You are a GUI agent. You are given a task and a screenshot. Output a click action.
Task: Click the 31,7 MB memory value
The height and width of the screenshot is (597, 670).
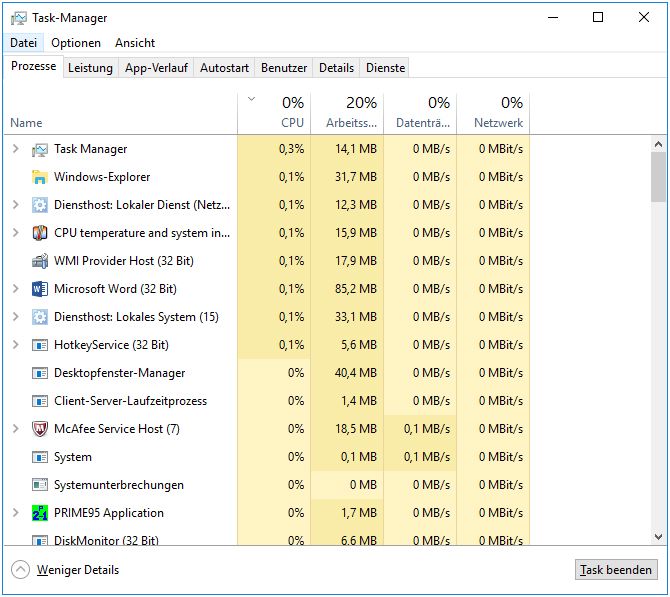356,177
